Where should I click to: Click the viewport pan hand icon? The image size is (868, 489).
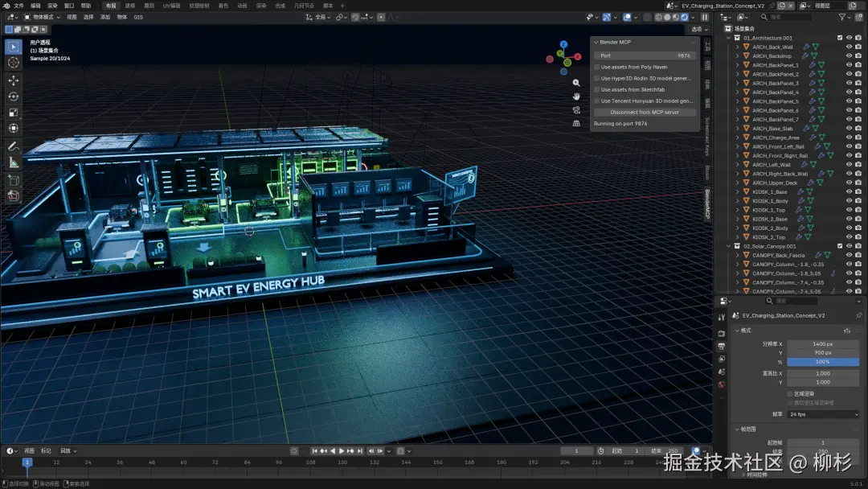[x=576, y=97]
